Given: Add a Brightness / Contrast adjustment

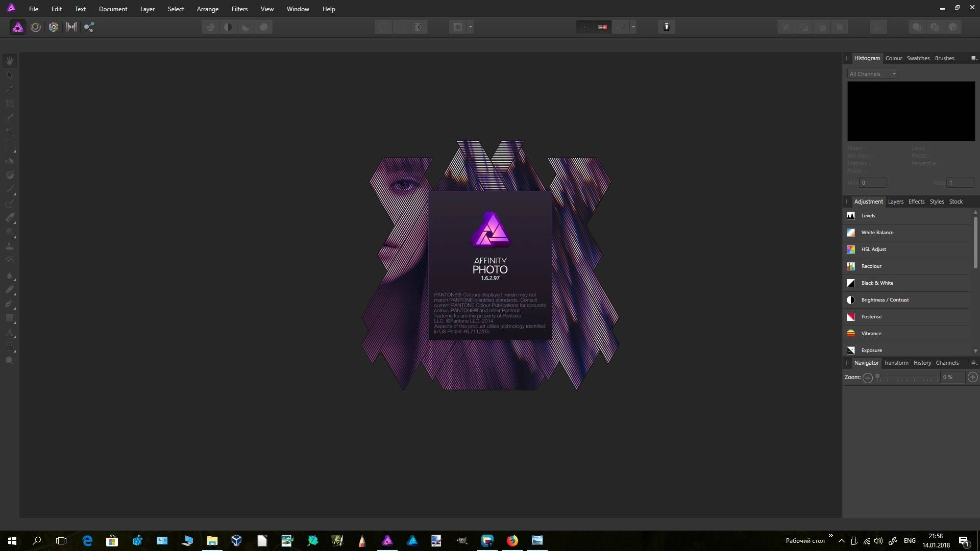Looking at the screenshot, I should [907, 300].
